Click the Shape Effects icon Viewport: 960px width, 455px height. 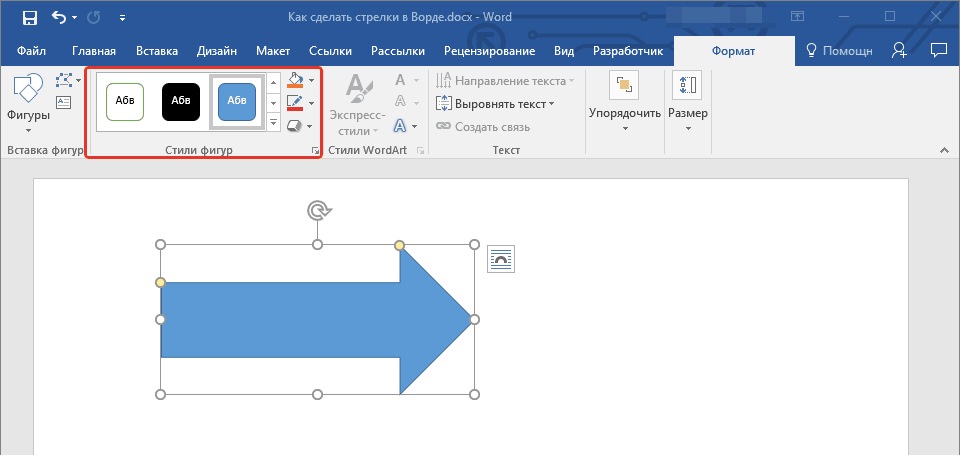[x=295, y=126]
